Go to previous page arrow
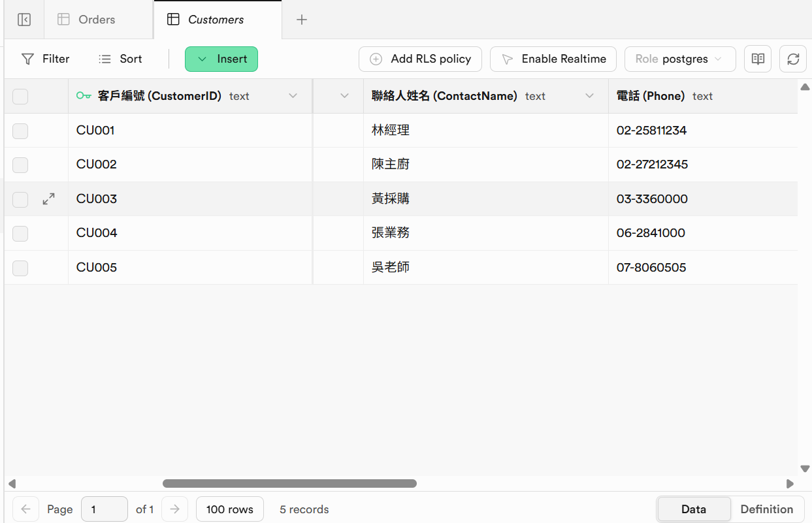Viewport: 812px width, 523px height. tap(25, 509)
